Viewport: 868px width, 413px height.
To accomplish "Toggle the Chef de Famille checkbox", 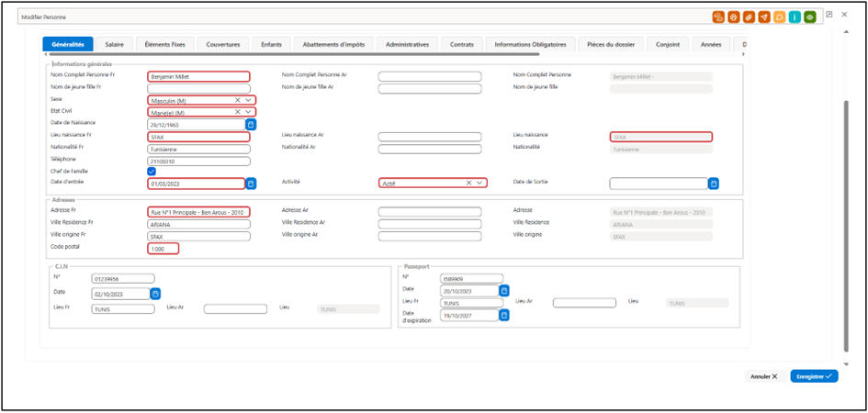I will point(152,172).
